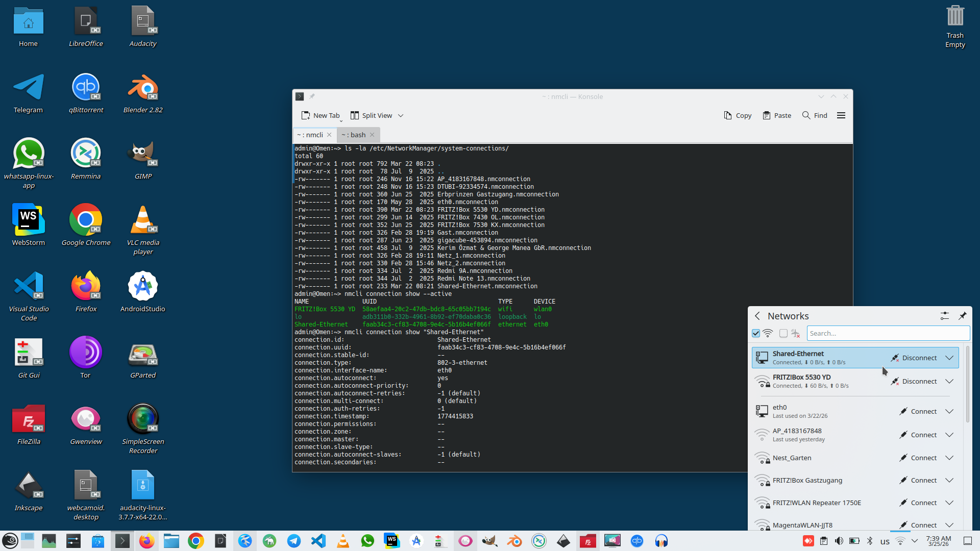
Task: Pin the Konsole window on top
Action: pos(312,96)
